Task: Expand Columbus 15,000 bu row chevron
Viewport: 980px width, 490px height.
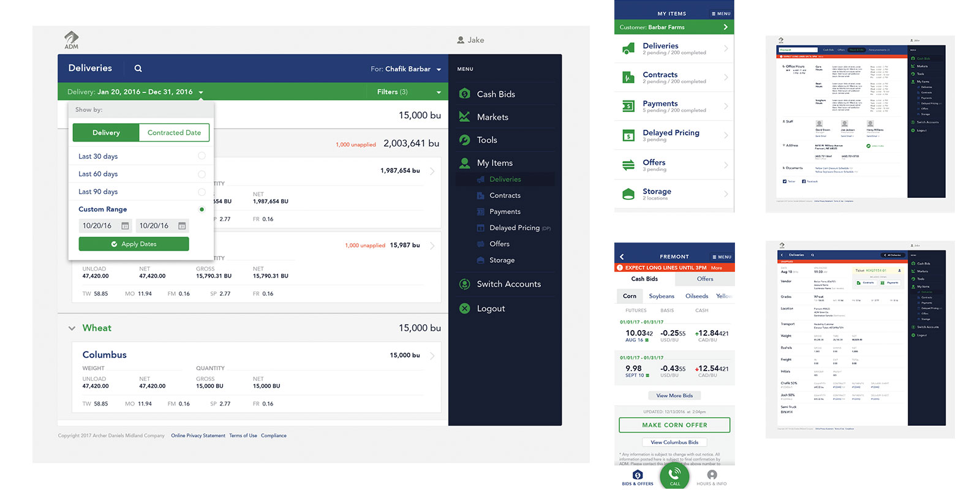Action: point(432,355)
